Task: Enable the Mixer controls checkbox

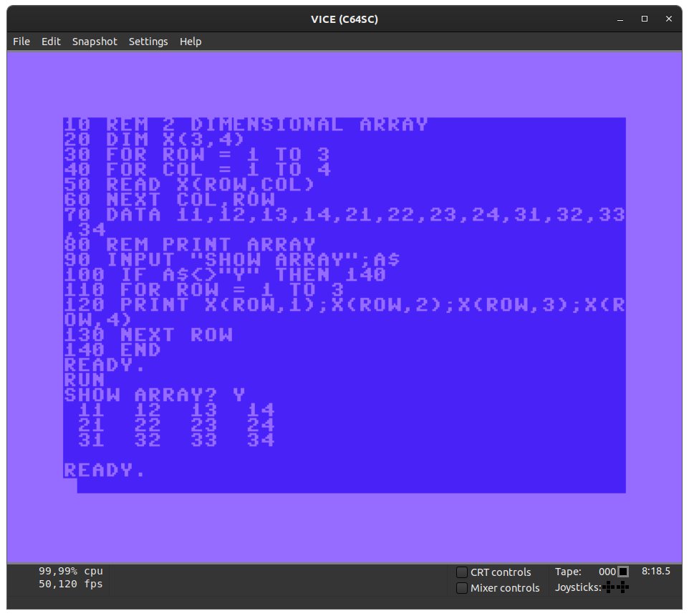Action: coord(461,588)
